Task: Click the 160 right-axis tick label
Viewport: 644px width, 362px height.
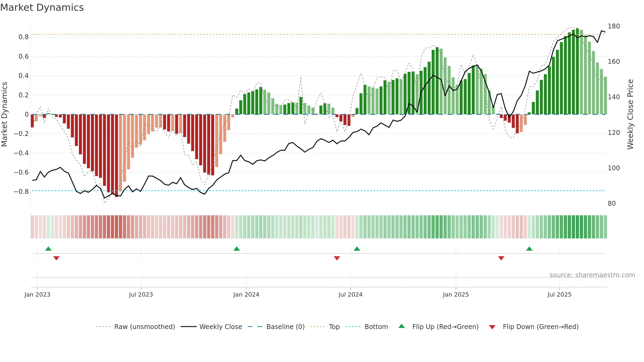Action: (x=614, y=62)
